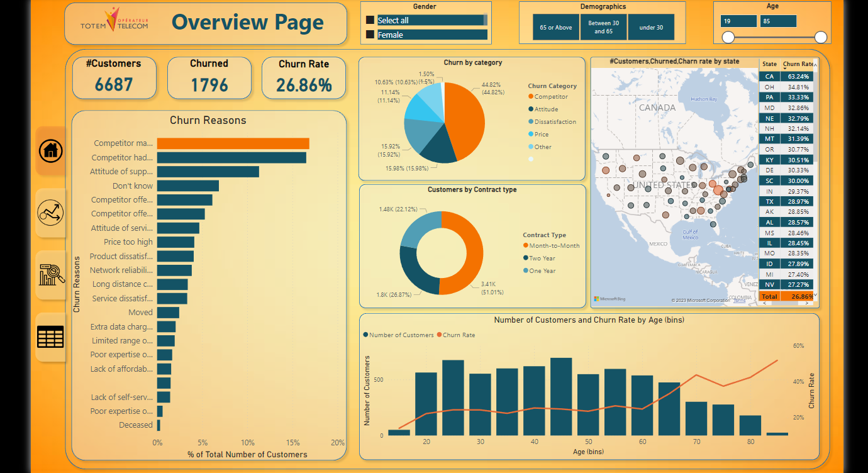Screen dimensions: 868x473
Task: Click the Microsoft Bing logo on map
Action: click(611, 299)
